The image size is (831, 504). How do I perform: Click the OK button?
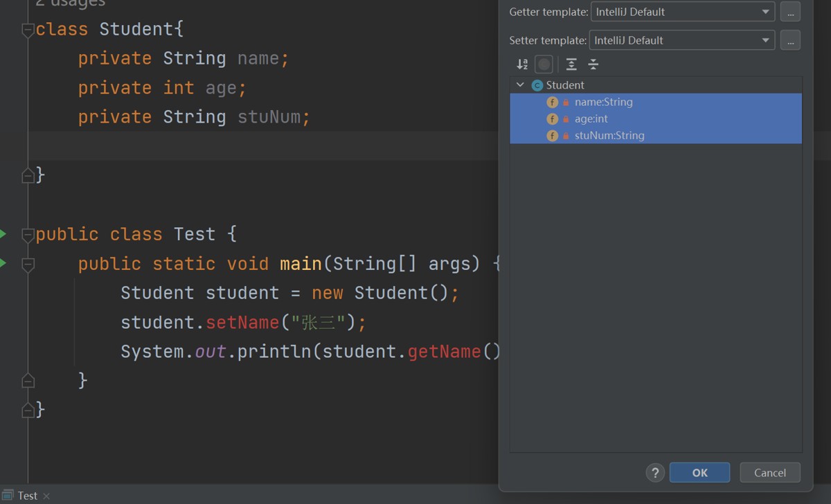(x=699, y=472)
